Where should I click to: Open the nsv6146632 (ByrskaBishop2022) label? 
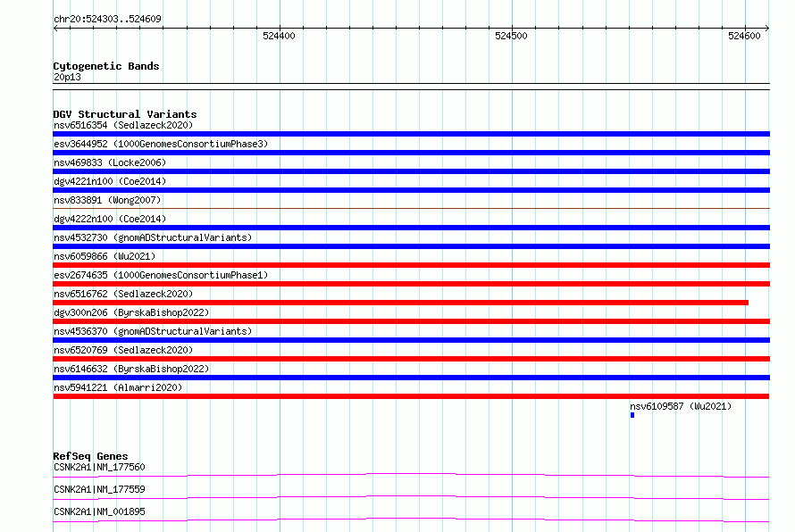[x=131, y=369]
